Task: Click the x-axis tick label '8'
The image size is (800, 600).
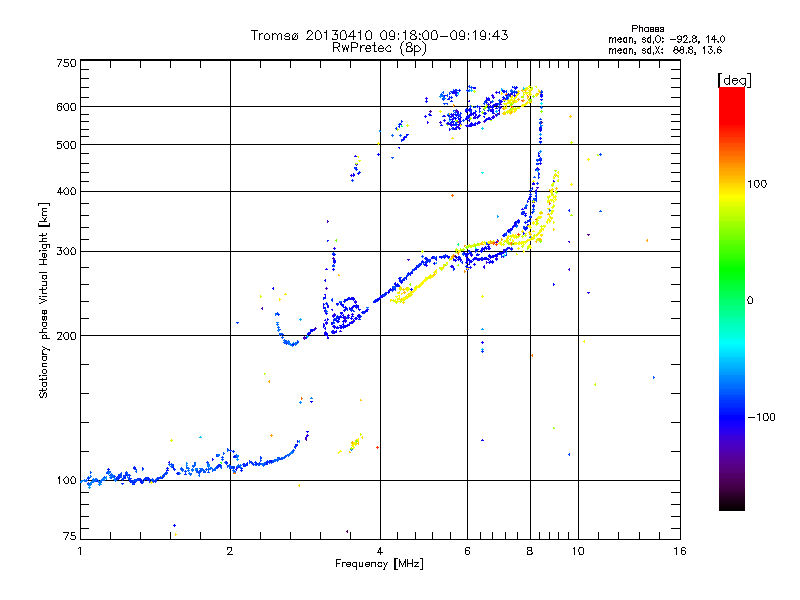Action: click(530, 551)
